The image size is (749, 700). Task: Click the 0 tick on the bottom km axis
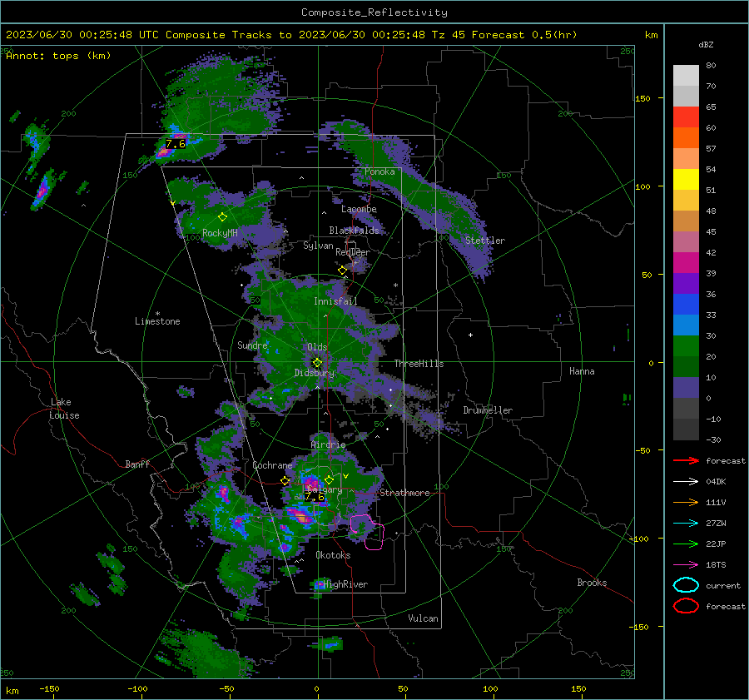click(316, 688)
